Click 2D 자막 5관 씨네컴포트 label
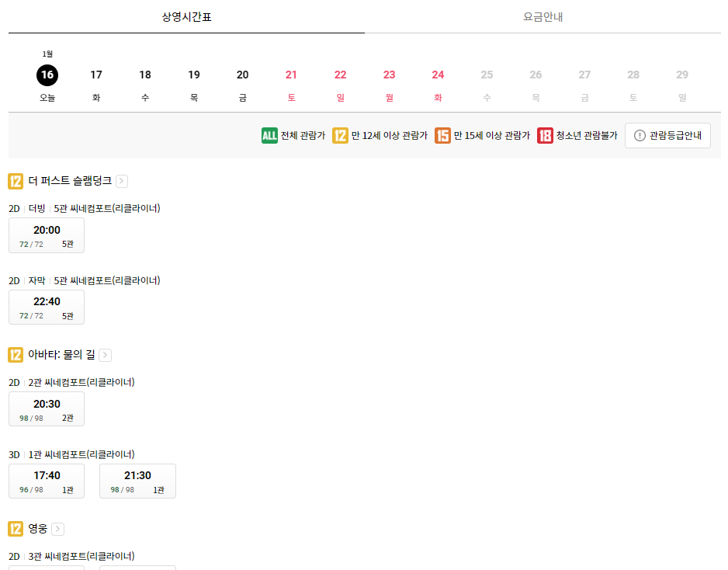The image size is (728, 570). pos(85,280)
